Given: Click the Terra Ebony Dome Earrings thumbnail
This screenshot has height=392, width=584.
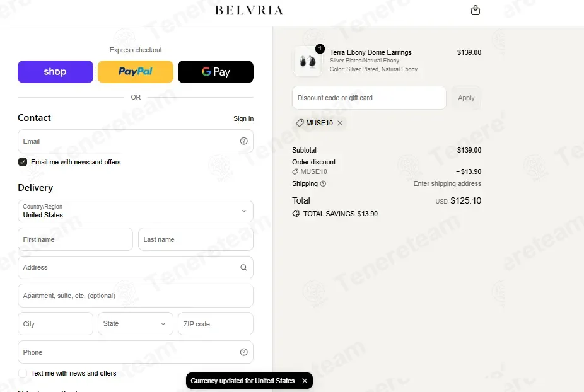Looking at the screenshot, I should click(308, 61).
